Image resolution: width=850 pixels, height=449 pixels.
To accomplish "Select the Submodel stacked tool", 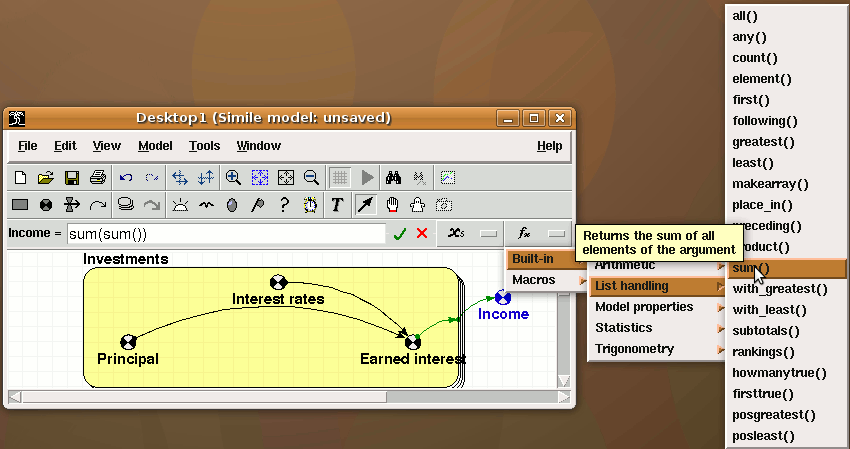I will pyautogui.click(x=126, y=204).
